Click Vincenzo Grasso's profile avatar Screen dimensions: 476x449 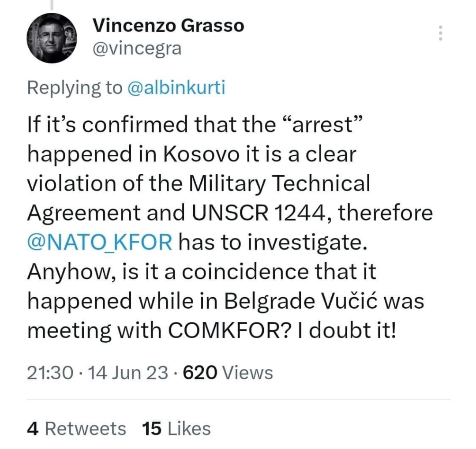(x=52, y=38)
